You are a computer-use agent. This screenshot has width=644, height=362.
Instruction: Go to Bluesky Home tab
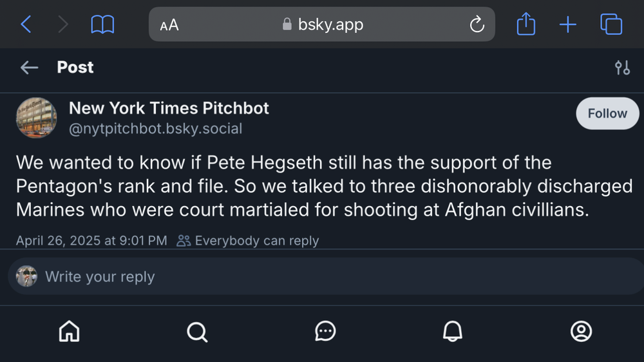click(69, 331)
